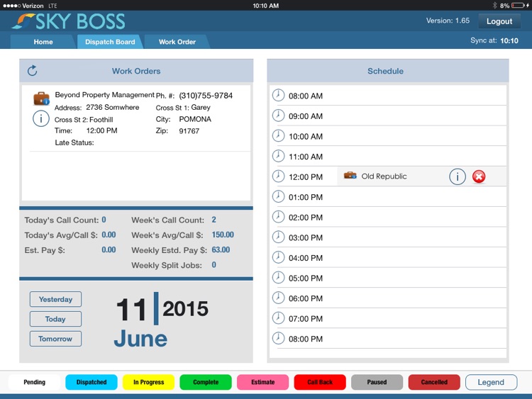Click the 06:00 PM clock icon
Viewport: 532px width, 399px height.
click(278, 298)
